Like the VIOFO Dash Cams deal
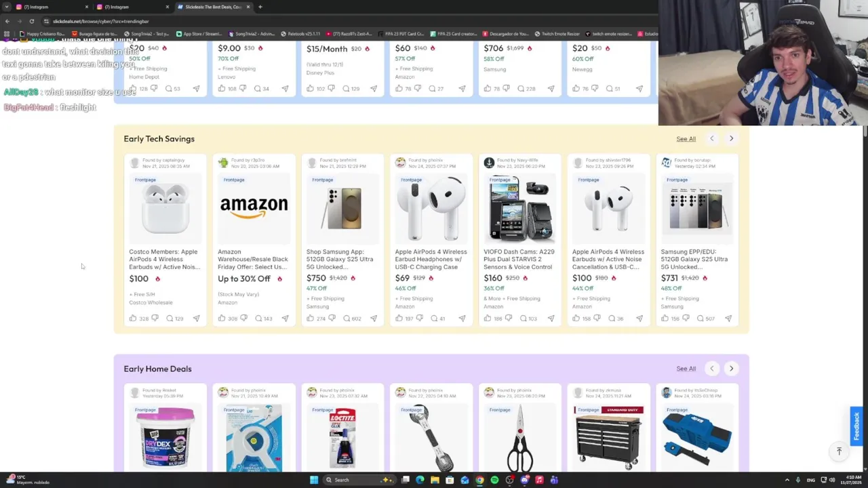Screen dimensions: 868x488 coord(488,318)
